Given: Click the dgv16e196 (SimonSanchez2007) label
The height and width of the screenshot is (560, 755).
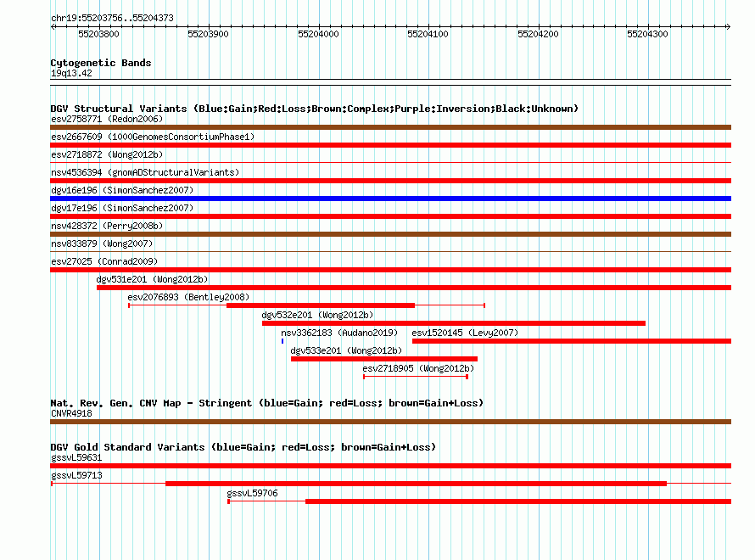Looking at the screenshot, I should click(122, 190).
